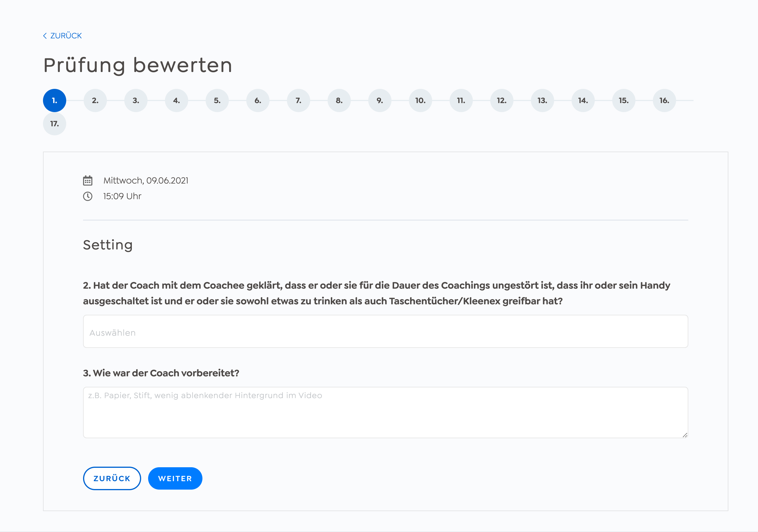
Task: Select step 5 in the progress indicator
Action: click(x=217, y=100)
